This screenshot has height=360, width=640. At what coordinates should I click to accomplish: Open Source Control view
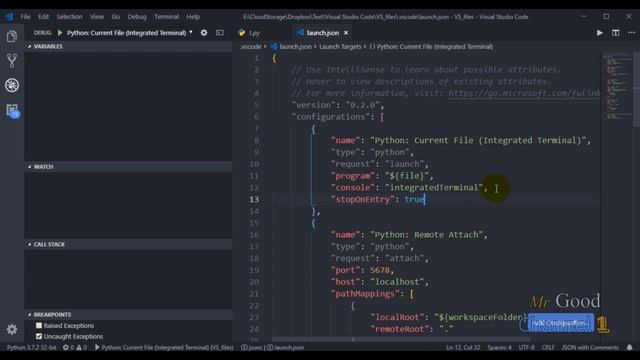tap(12, 61)
